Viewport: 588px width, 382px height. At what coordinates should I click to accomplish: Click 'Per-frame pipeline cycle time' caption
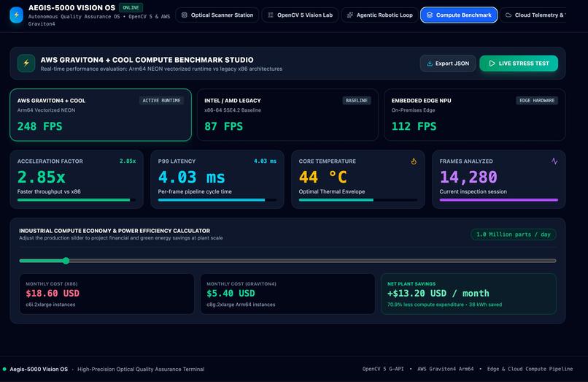[195, 191]
